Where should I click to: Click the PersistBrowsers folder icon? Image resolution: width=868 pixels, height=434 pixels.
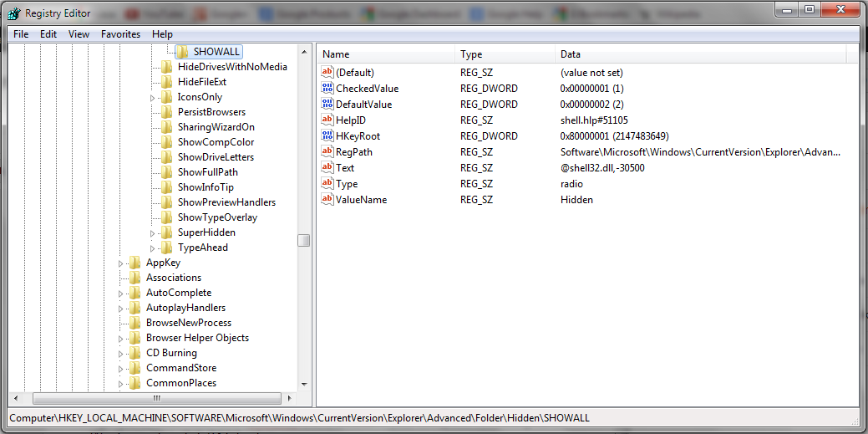[x=166, y=112]
